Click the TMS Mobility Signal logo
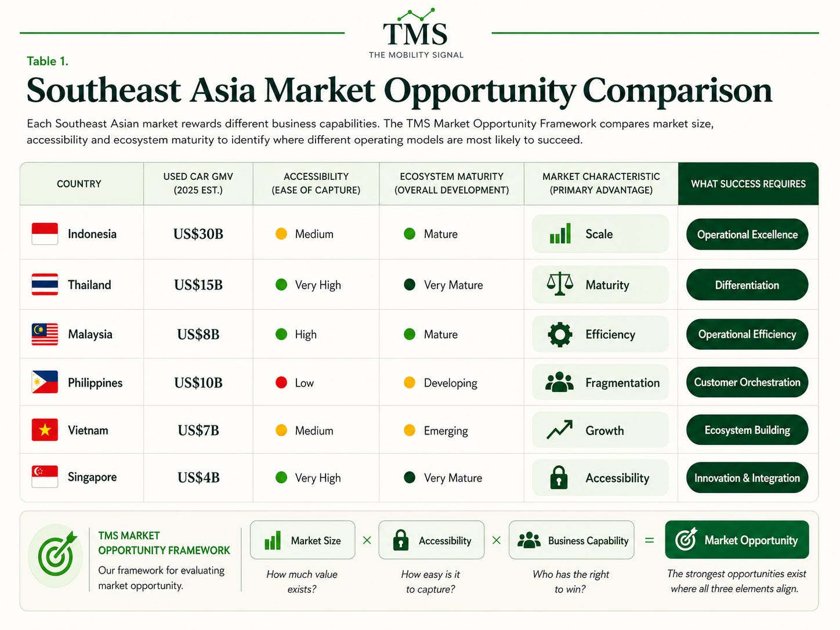840x630 pixels. coord(417,34)
